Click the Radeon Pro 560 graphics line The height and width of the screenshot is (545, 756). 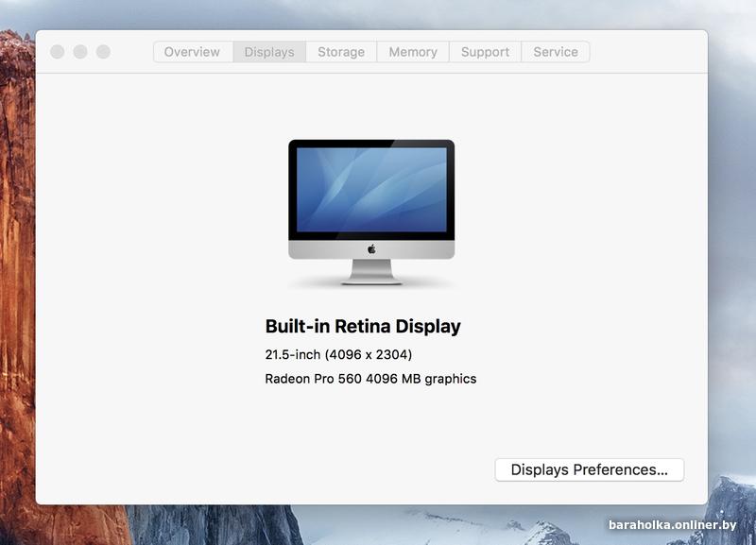[x=370, y=379]
